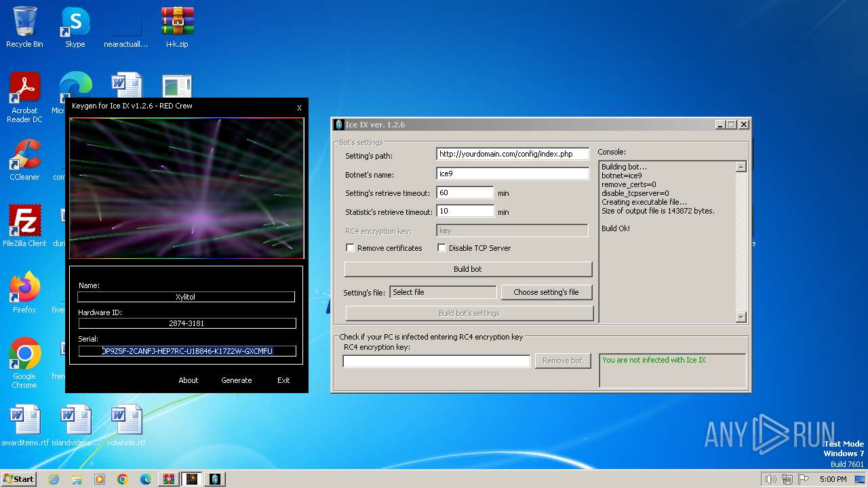This screenshot has height=488, width=868.
Task: Close the Keygen with the X button
Action: click(x=299, y=108)
